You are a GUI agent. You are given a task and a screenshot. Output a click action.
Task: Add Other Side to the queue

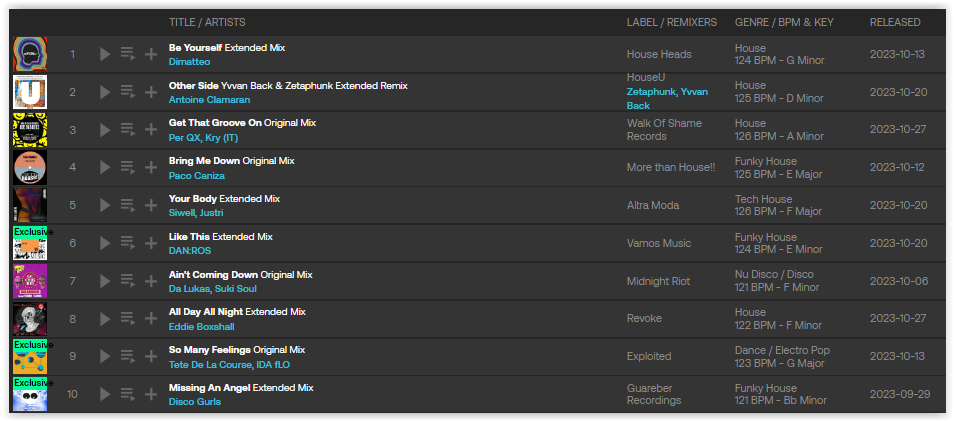(x=127, y=92)
